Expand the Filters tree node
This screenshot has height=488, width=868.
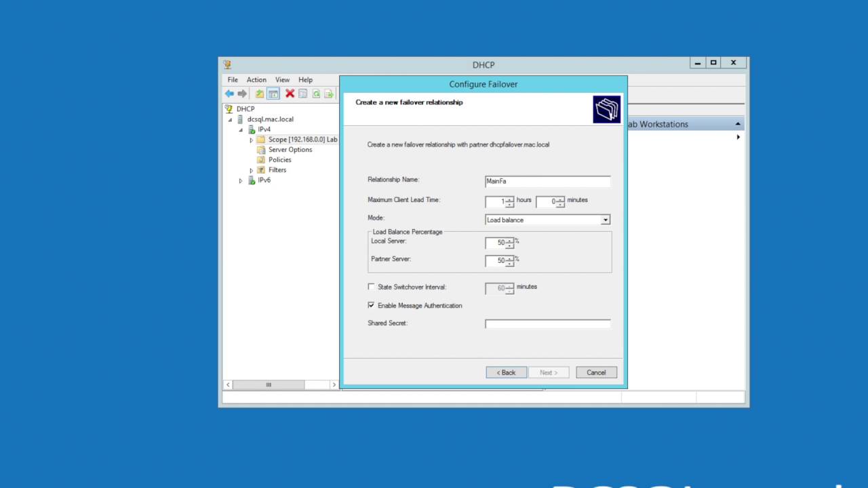(252, 171)
